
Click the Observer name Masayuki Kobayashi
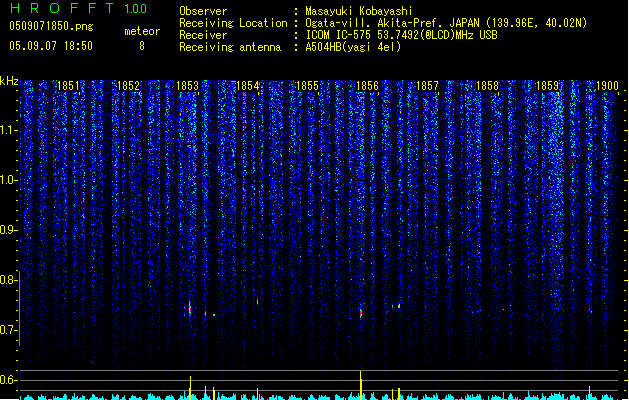pyautogui.click(x=359, y=11)
